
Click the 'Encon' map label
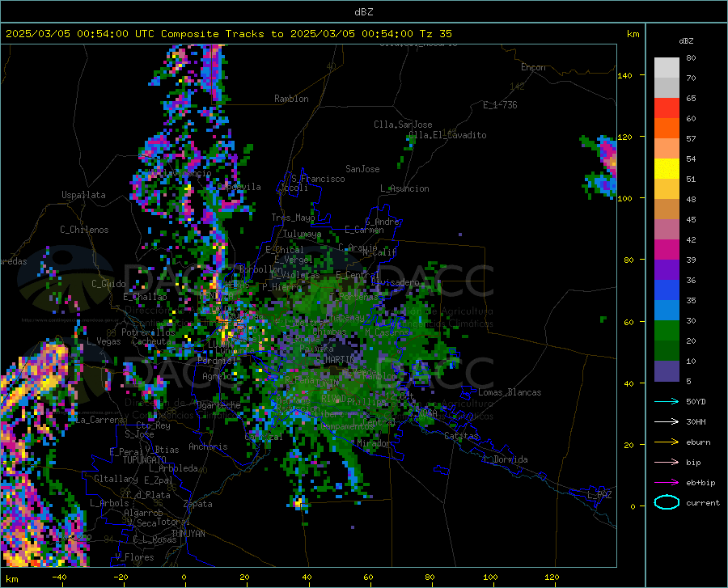[533, 67]
